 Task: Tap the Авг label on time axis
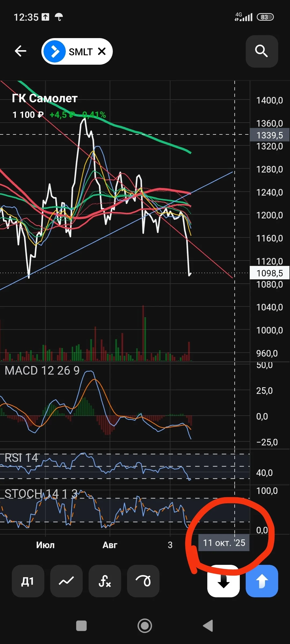click(x=110, y=545)
